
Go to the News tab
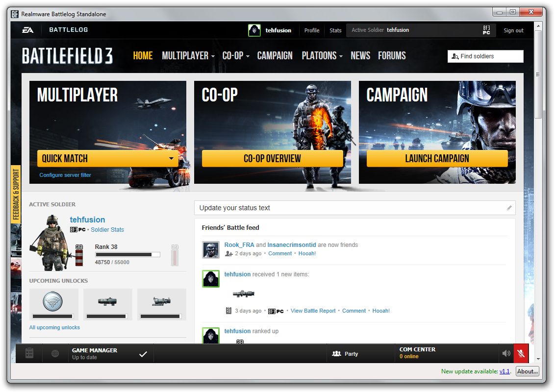tap(360, 56)
